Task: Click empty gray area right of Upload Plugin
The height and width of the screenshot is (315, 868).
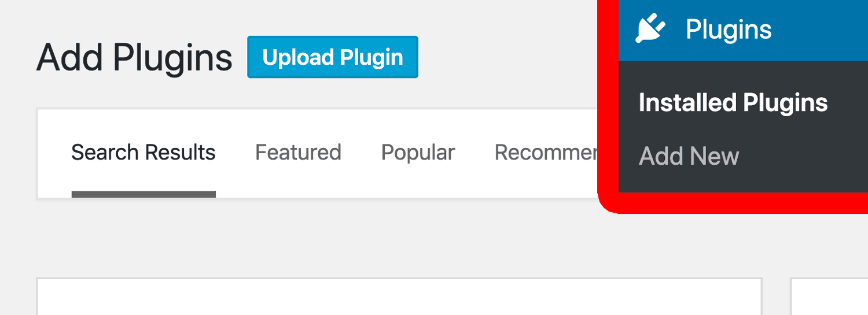Action: pyautogui.click(x=503, y=58)
